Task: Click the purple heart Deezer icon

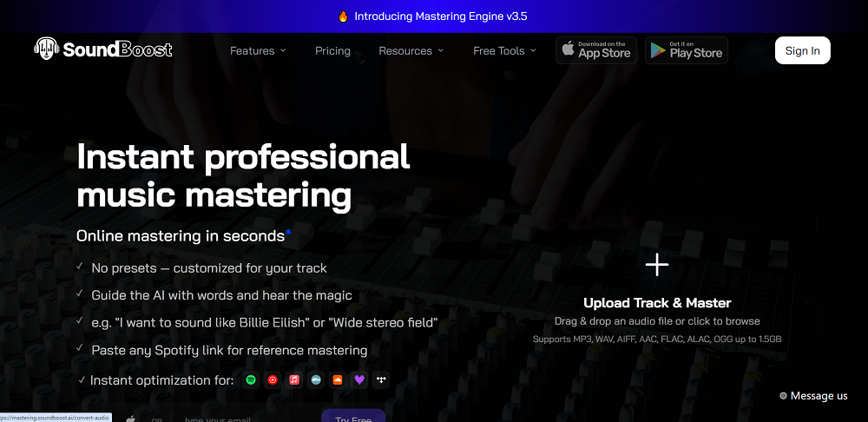Action: click(359, 380)
